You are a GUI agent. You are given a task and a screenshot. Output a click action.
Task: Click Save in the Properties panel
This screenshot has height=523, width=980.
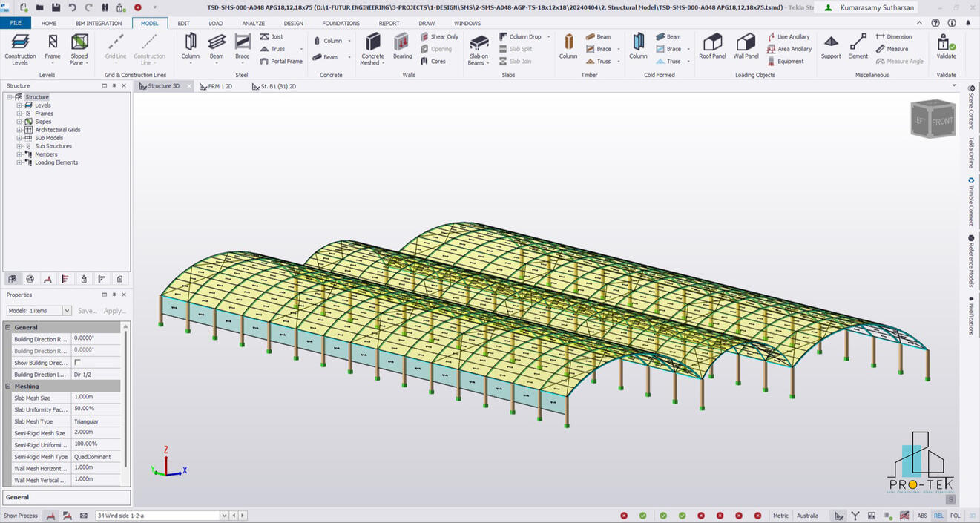[87, 310]
